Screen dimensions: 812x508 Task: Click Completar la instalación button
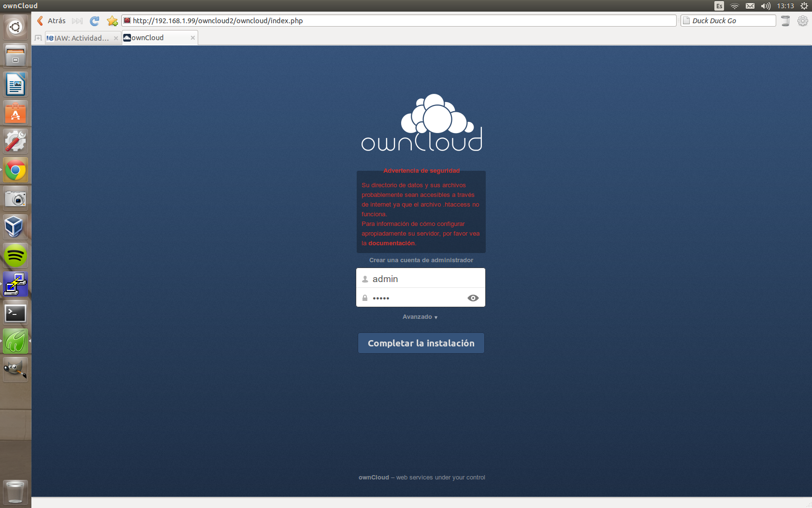tap(421, 343)
